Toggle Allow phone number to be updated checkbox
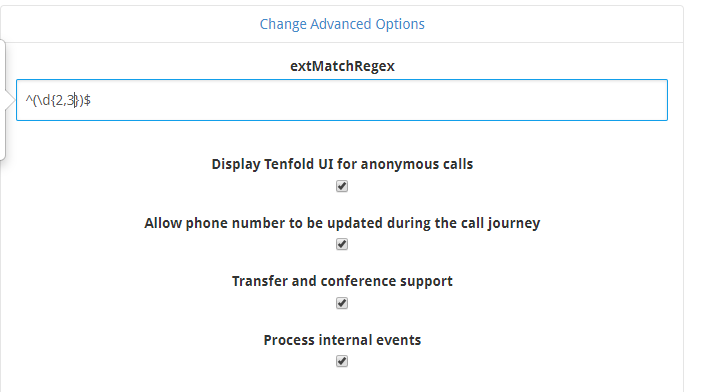The width and height of the screenshot is (701, 392). (x=342, y=244)
